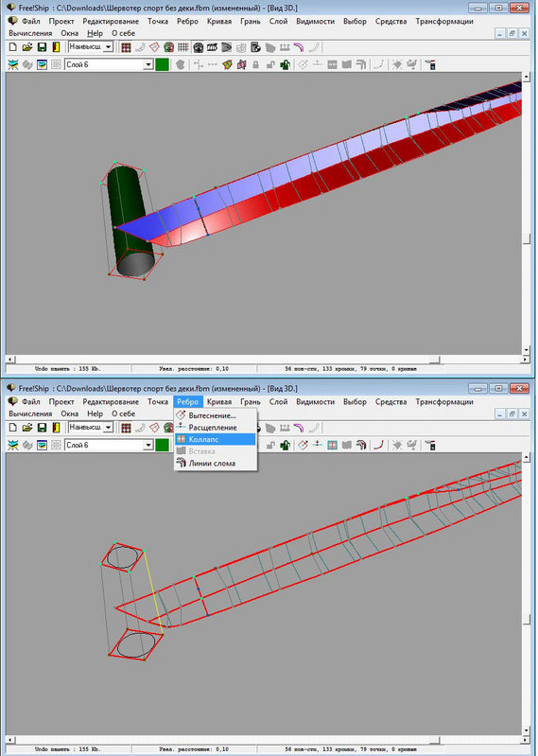The height and width of the screenshot is (756, 538).
Task: Click Save diskette icon in shaded-view window
Action: [42, 47]
